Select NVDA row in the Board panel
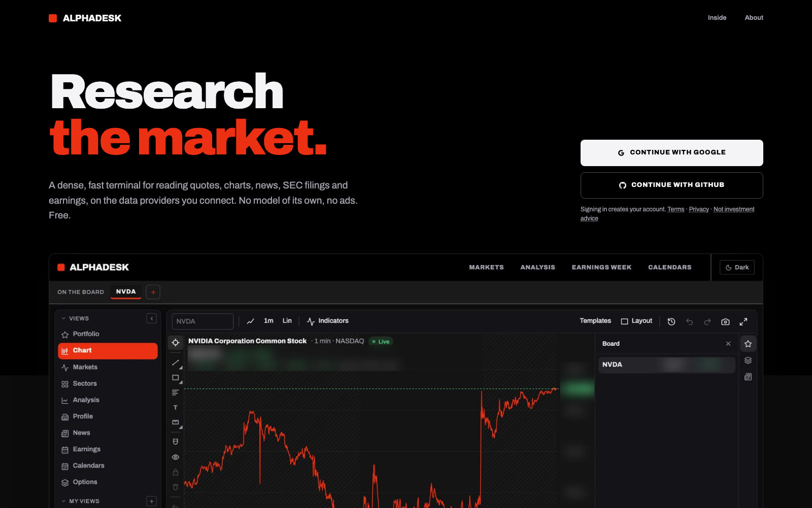The image size is (812, 508). 667,365
